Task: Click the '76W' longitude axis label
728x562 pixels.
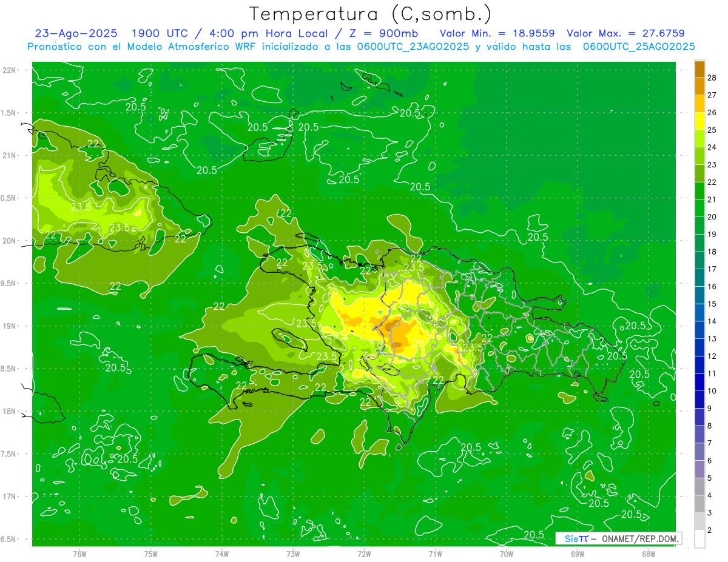Action: coord(79,554)
